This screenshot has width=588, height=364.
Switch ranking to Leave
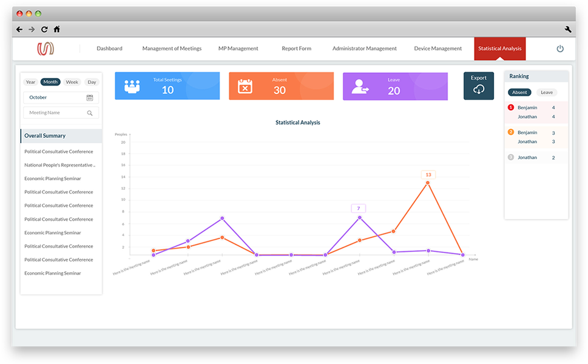pyautogui.click(x=547, y=92)
